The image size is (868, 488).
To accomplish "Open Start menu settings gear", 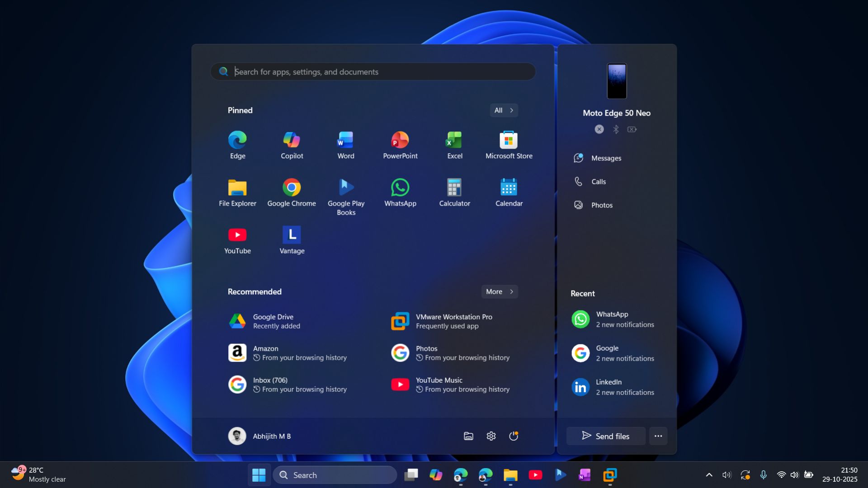I will pyautogui.click(x=491, y=436).
